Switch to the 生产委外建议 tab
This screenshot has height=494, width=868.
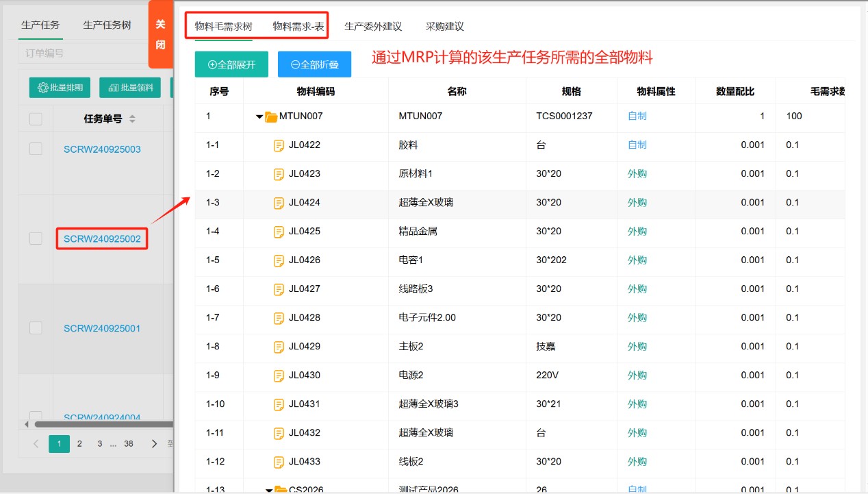(372, 27)
